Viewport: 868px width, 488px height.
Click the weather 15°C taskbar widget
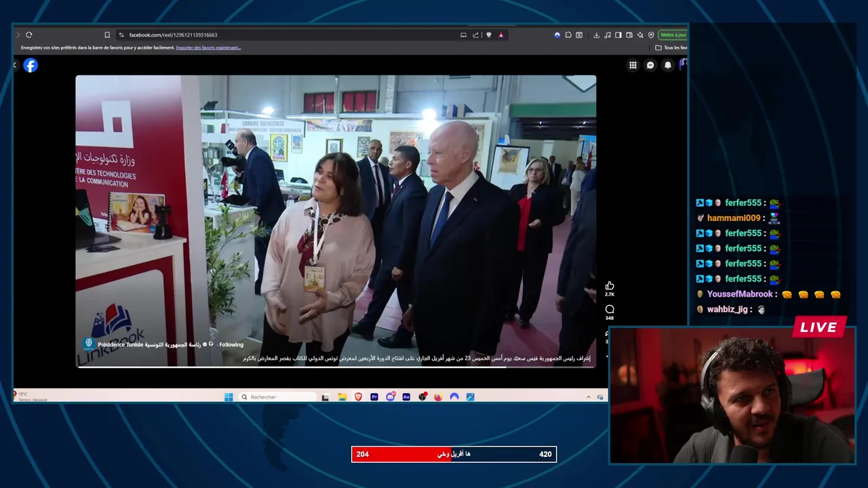tap(31, 396)
